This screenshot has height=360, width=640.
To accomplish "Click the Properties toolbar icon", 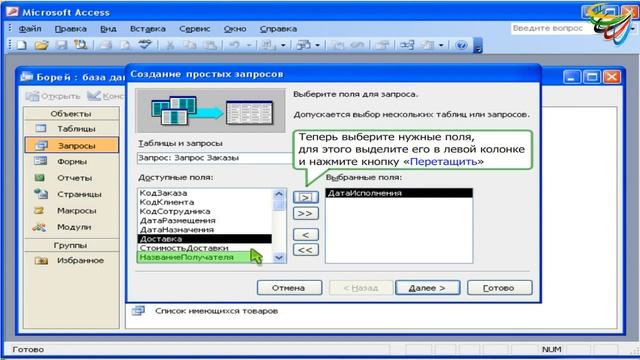I will [382, 45].
